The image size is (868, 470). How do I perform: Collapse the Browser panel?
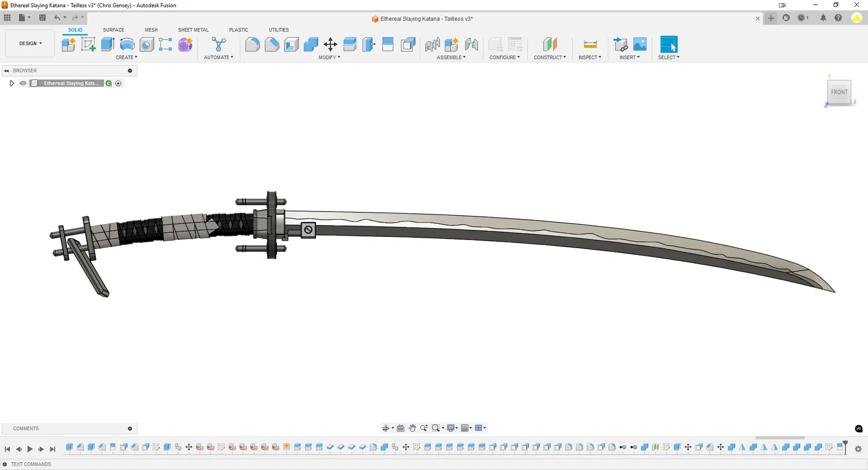[x=7, y=70]
